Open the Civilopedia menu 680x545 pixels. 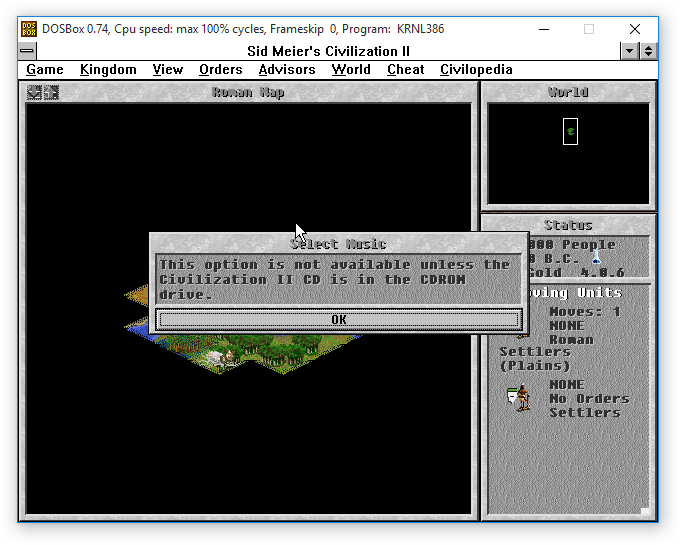pos(476,69)
